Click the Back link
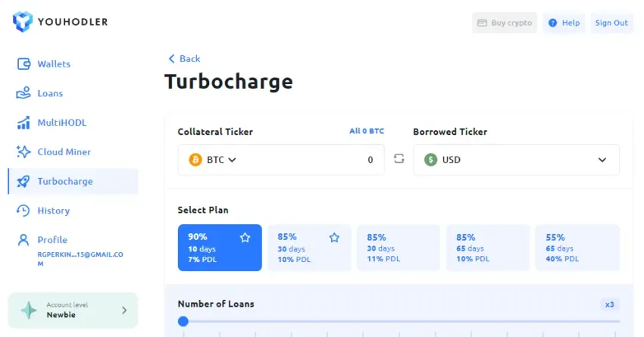This screenshot has height=337, width=644. coord(184,58)
